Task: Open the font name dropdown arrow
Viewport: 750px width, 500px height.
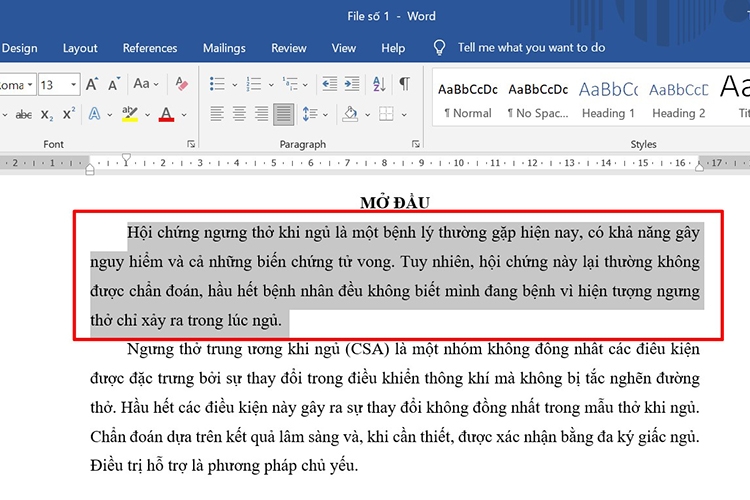Action: point(30,85)
